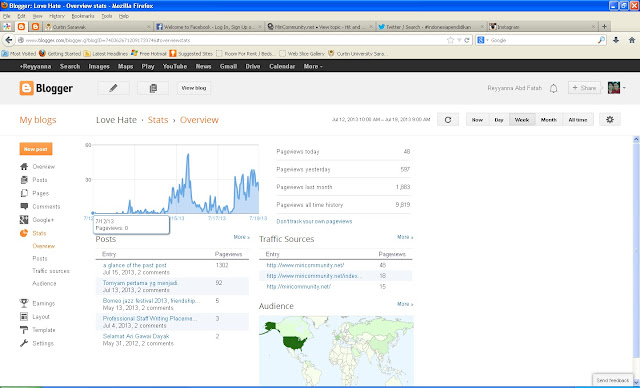This screenshot has height=388, width=640.
Task: Click Gmail in the Google bar
Action: click(x=228, y=66)
